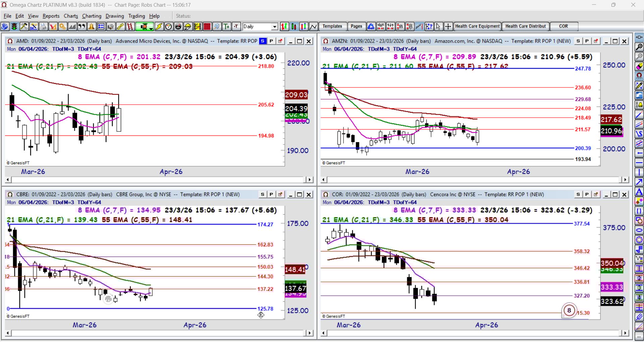This screenshot has height=342, width=644.
Task: Open the Trading menu
Action: (137, 16)
